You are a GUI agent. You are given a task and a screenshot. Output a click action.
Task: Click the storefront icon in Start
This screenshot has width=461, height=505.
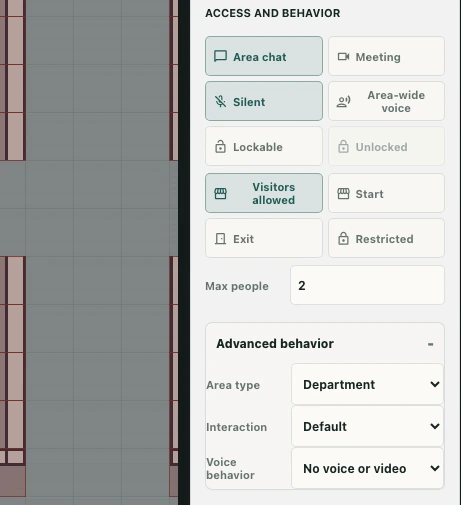point(343,194)
